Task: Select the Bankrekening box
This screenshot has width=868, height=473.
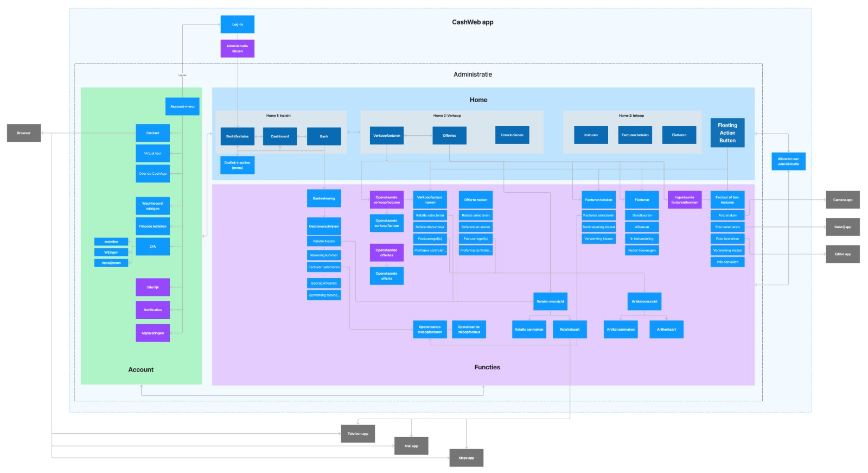Action: click(324, 198)
